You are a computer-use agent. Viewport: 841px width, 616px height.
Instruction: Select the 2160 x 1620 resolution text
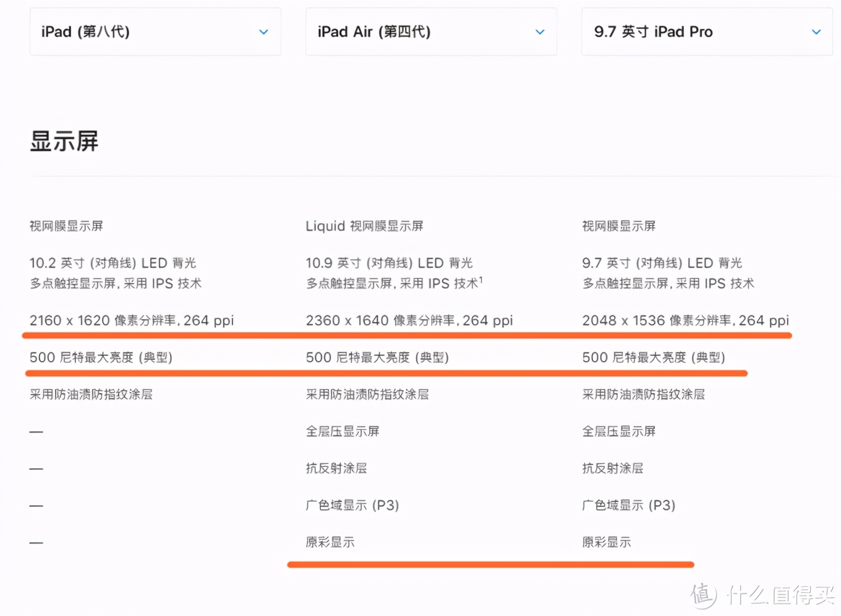[132, 320]
